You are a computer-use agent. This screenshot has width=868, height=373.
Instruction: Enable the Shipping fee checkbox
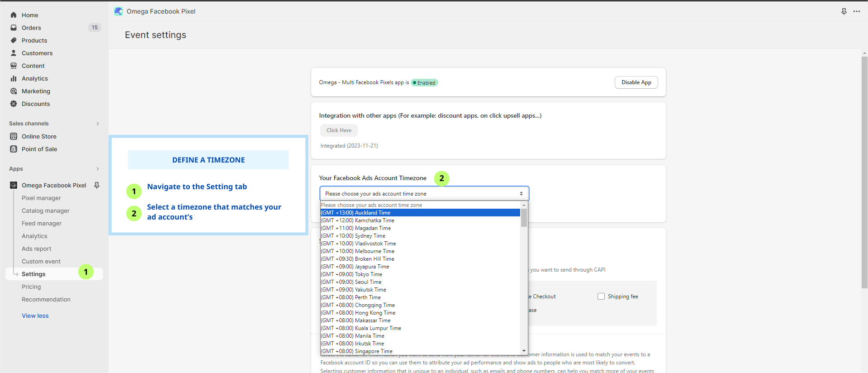coord(601,296)
